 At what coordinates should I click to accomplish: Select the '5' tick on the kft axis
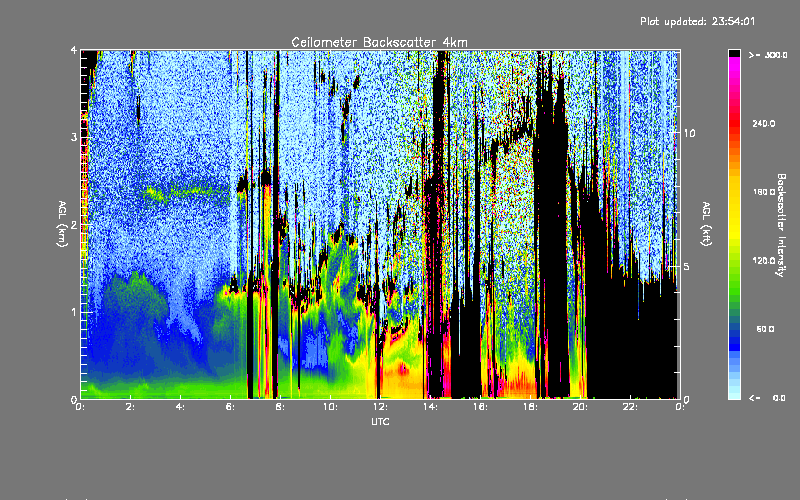click(x=686, y=267)
